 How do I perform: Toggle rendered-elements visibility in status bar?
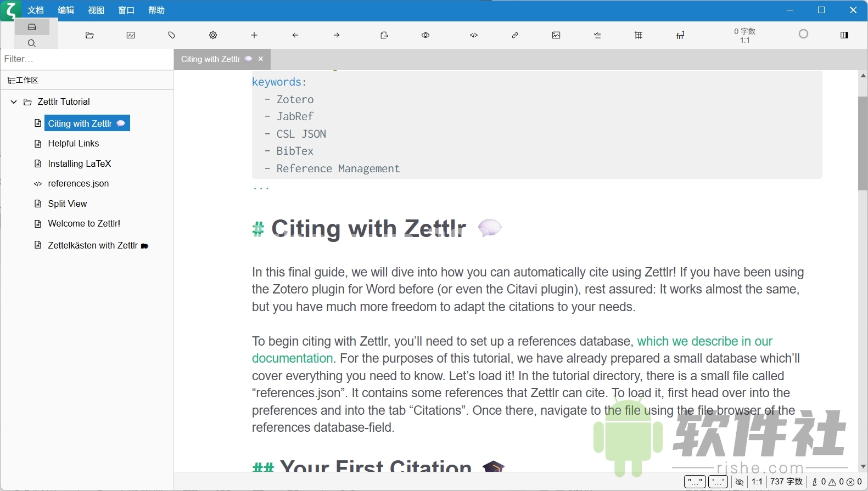click(x=740, y=482)
